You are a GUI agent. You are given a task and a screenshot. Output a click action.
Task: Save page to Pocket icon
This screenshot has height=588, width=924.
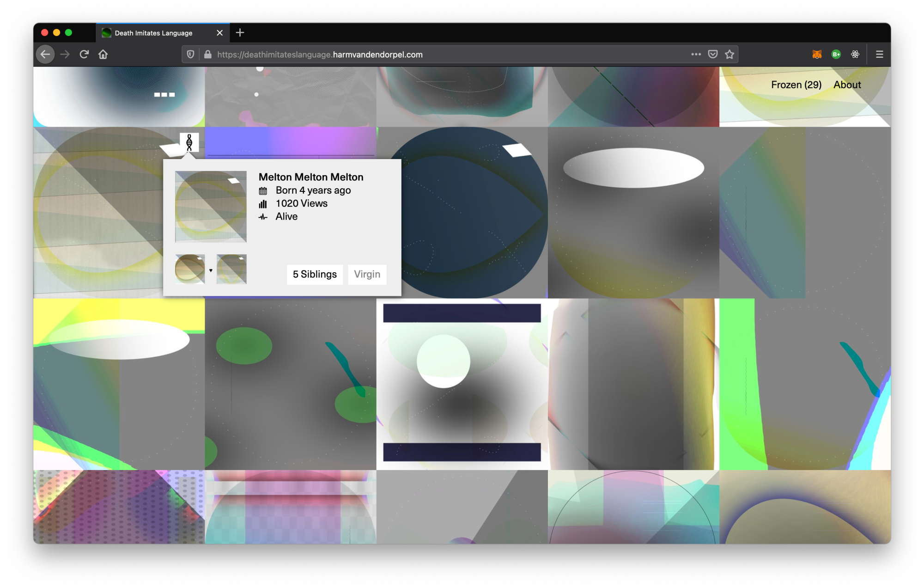pos(713,55)
